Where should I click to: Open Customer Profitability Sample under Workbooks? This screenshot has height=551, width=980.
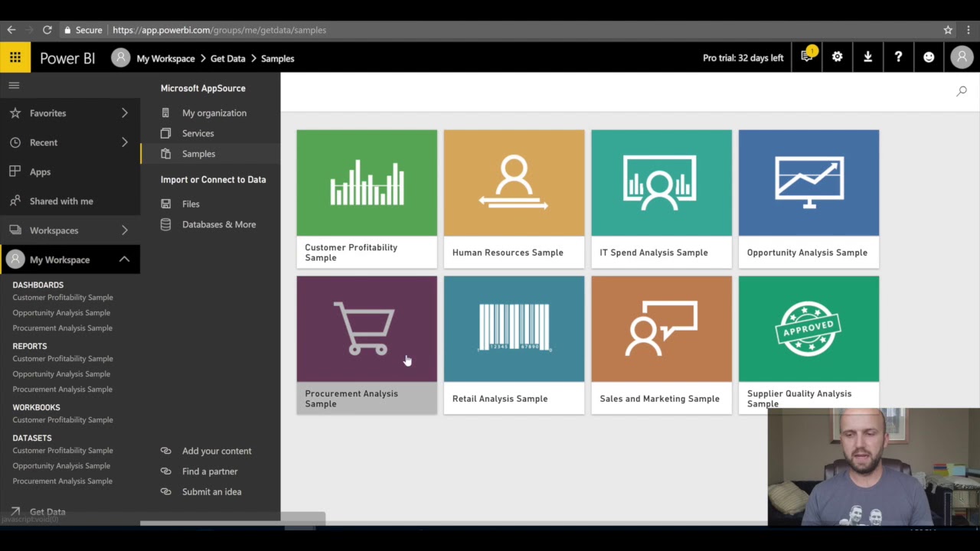pos(63,419)
